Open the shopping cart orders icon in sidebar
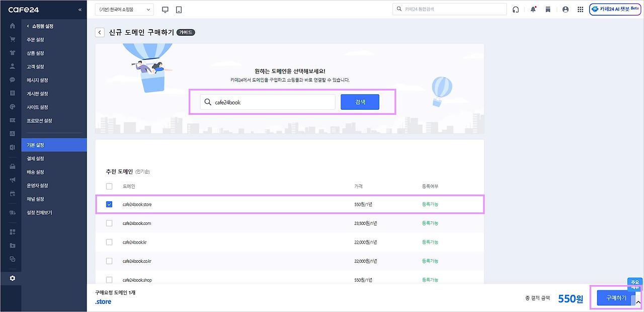 coord(13,39)
